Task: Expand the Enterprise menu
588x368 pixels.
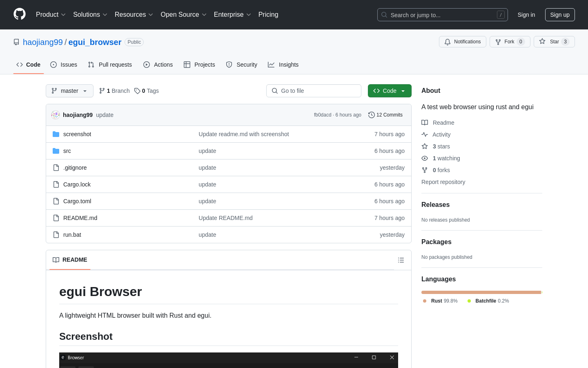Action: click(232, 15)
